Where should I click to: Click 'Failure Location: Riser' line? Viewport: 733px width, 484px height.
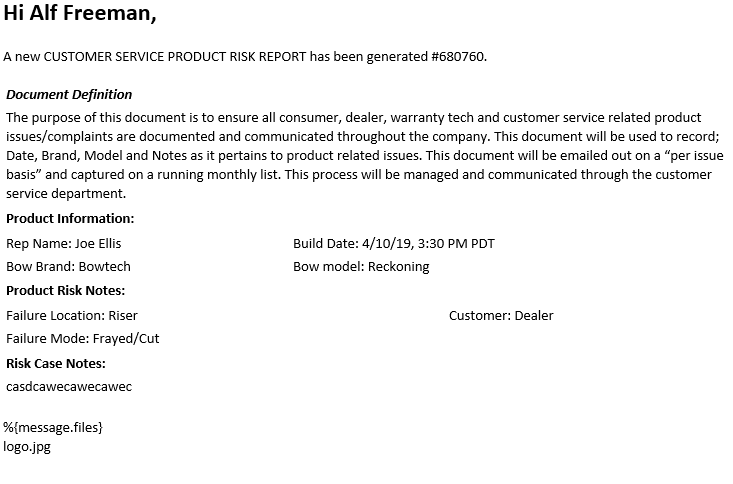point(72,316)
